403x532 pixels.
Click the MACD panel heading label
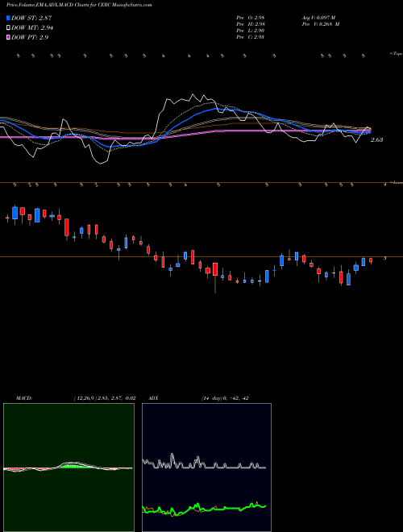pyautogui.click(x=24, y=398)
